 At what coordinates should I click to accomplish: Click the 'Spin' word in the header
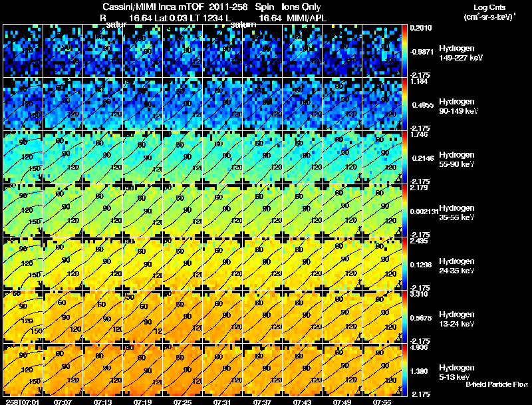[264, 7]
